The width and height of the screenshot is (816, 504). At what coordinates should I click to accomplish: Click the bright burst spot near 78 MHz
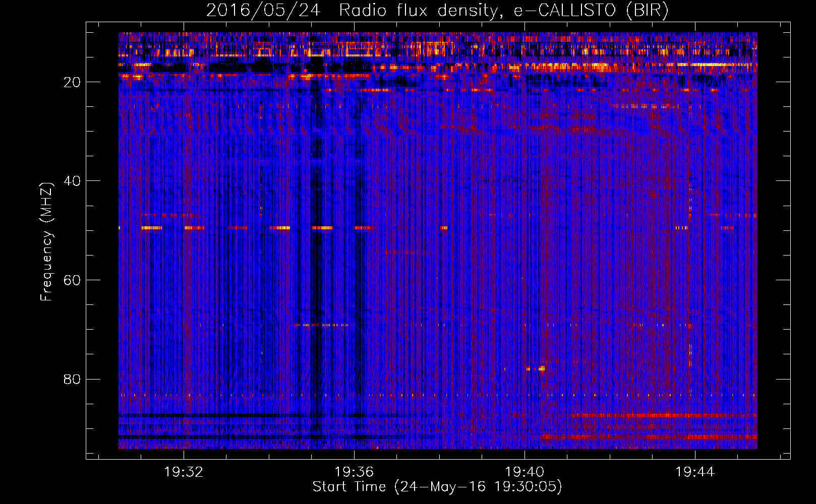tap(541, 368)
